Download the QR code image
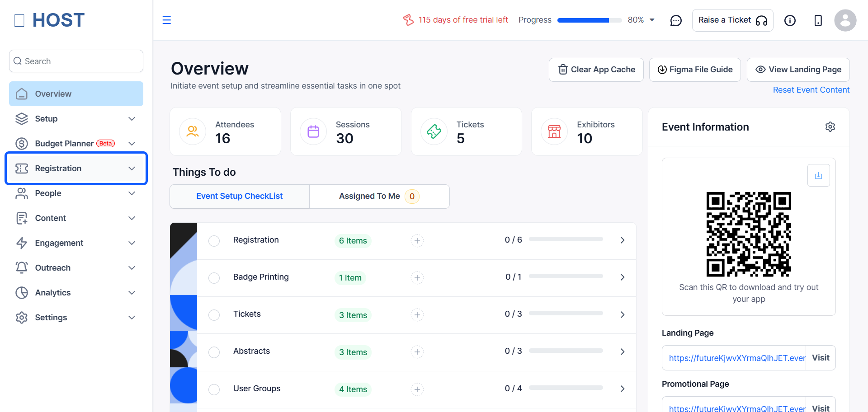The width and height of the screenshot is (868, 412). 818,175
